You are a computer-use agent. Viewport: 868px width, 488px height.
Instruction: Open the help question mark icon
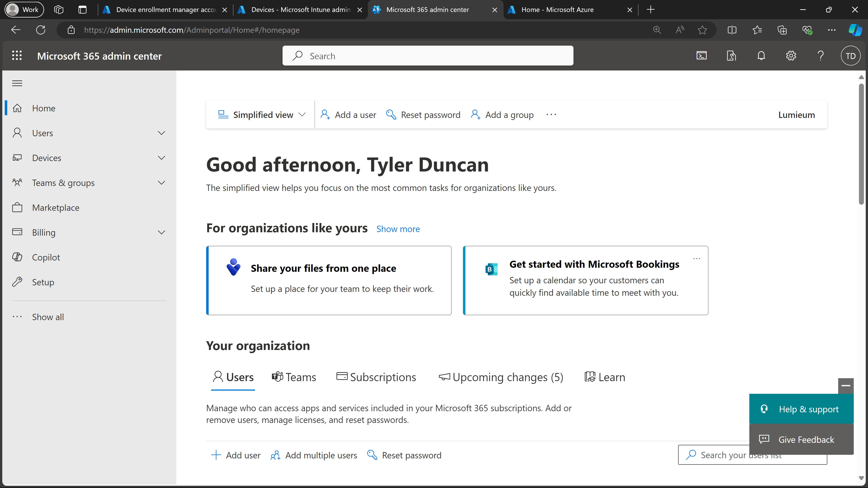pyautogui.click(x=821, y=56)
